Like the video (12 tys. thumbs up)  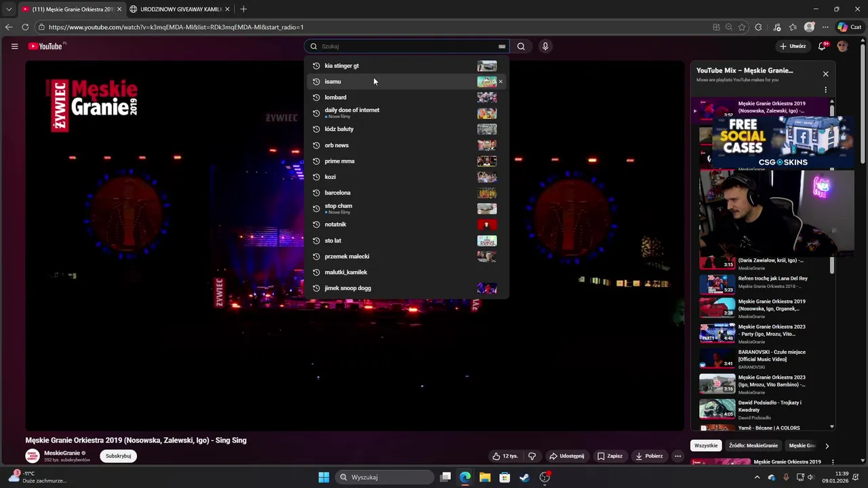pyautogui.click(x=505, y=456)
